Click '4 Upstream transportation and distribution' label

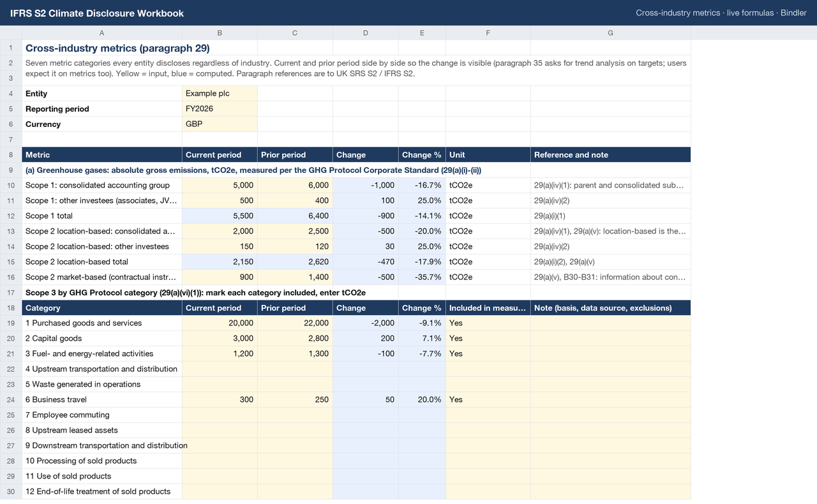pos(102,369)
